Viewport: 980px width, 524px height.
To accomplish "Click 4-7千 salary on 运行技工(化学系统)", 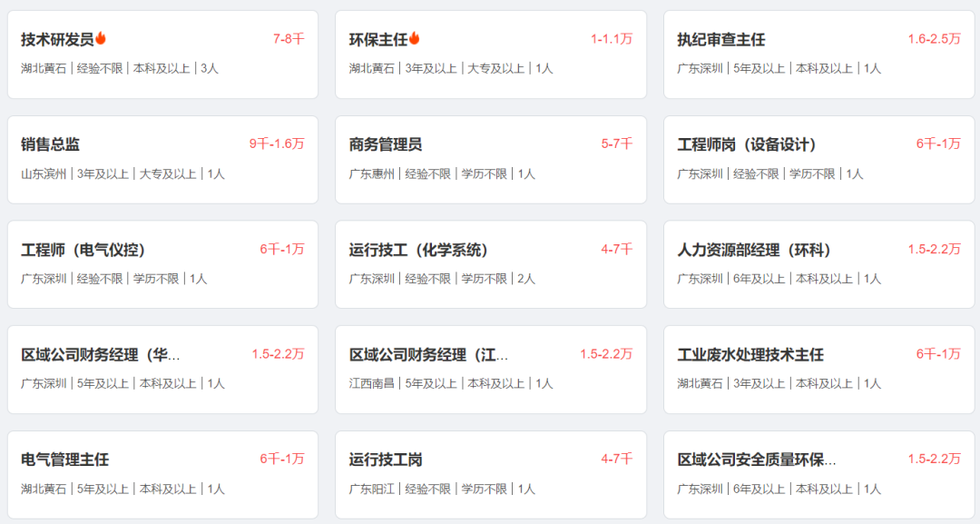I will click(617, 249).
